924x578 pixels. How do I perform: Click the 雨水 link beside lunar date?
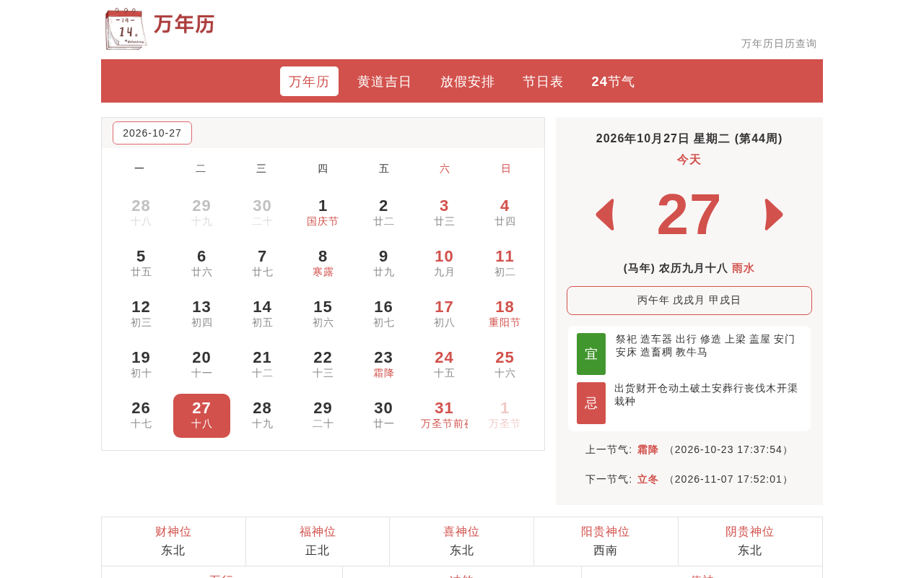coord(743,268)
